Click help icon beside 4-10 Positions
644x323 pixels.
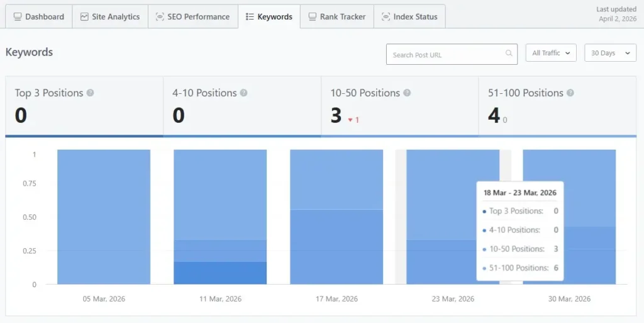[x=243, y=93]
